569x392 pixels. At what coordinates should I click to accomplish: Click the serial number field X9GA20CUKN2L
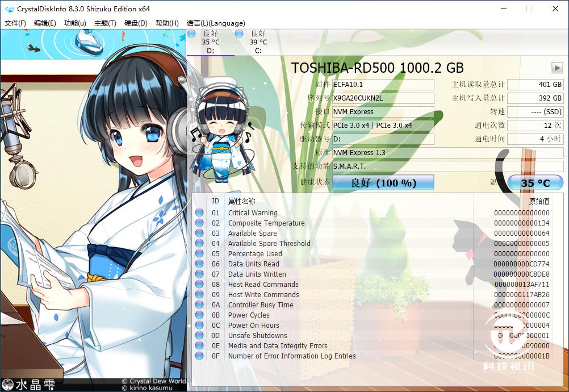click(x=383, y=98)
